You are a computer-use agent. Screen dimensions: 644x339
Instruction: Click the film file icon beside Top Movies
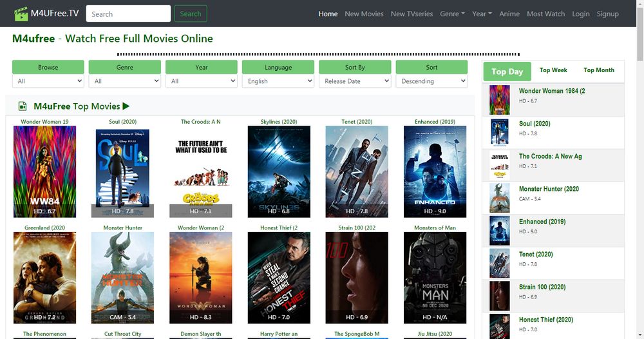point(23,106)
